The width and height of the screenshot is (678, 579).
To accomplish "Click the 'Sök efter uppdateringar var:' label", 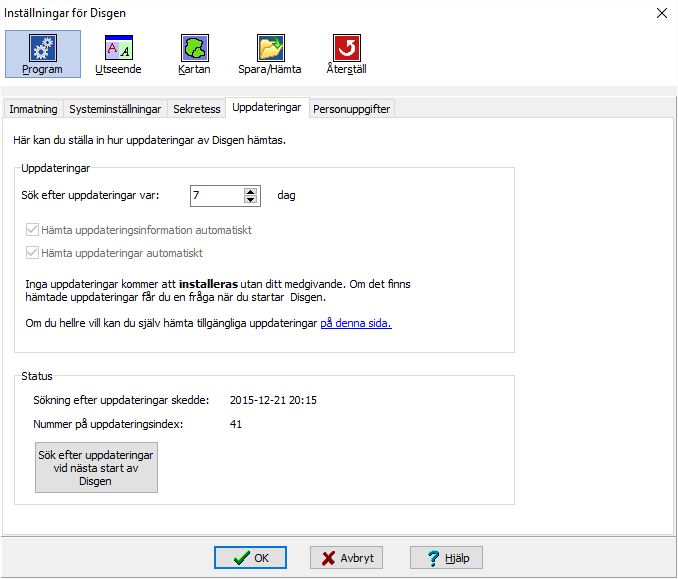I will [90, 195].
